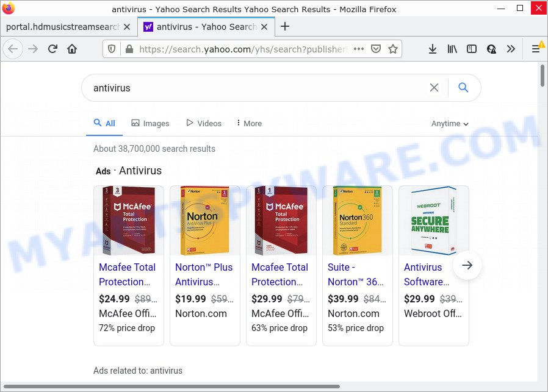548x392 pixels.
Task: Minimize the Firefox window
Action: [x=501, y=8]
